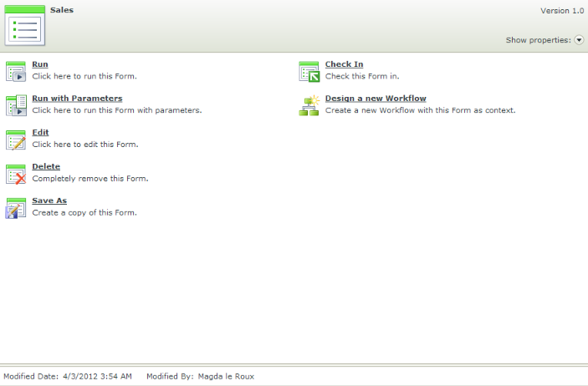Click the Sales form title
588x386 pixels.
coord(62,10)
